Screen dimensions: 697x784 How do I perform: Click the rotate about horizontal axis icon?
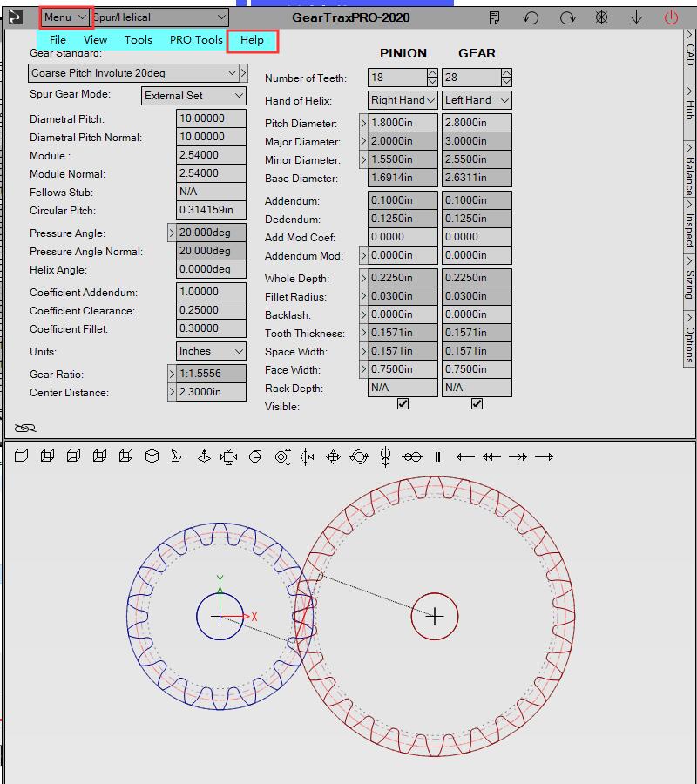pyautogui.click(x=412, y=456)
